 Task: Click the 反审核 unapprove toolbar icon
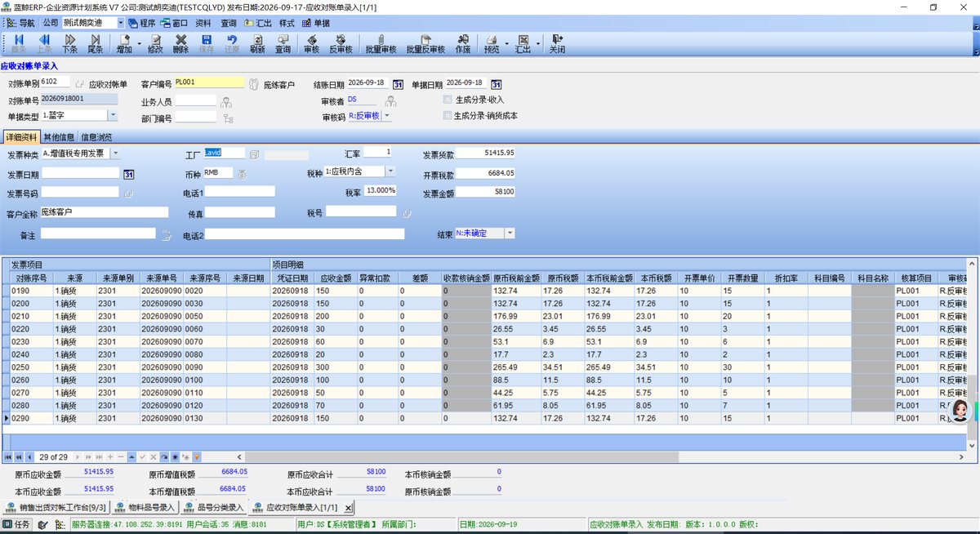tap(341, 43)
